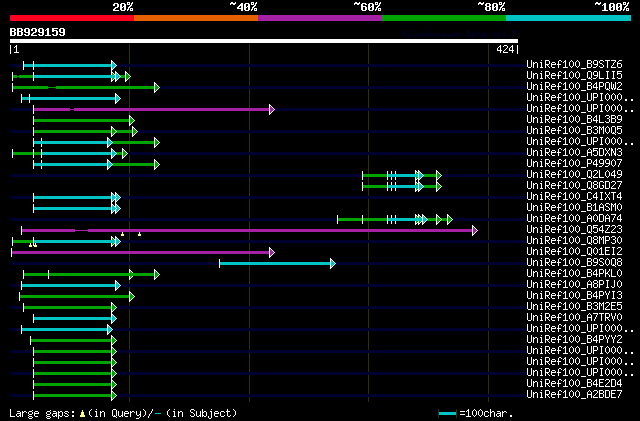The width and height of the screenshot is (640, 421).
Task: Click the purple alignment bar in Q01EI2 row
Action: coord(143,252)
